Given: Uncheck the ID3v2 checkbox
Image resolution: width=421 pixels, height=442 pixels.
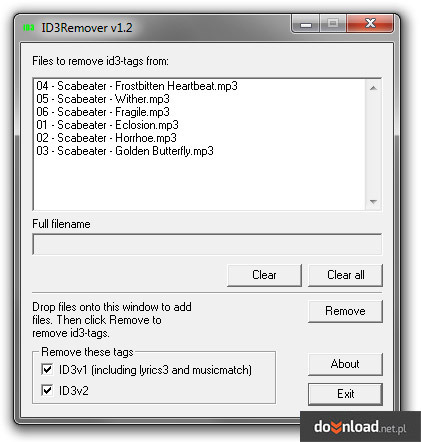Looking at the screenshot, I should 47,390.
